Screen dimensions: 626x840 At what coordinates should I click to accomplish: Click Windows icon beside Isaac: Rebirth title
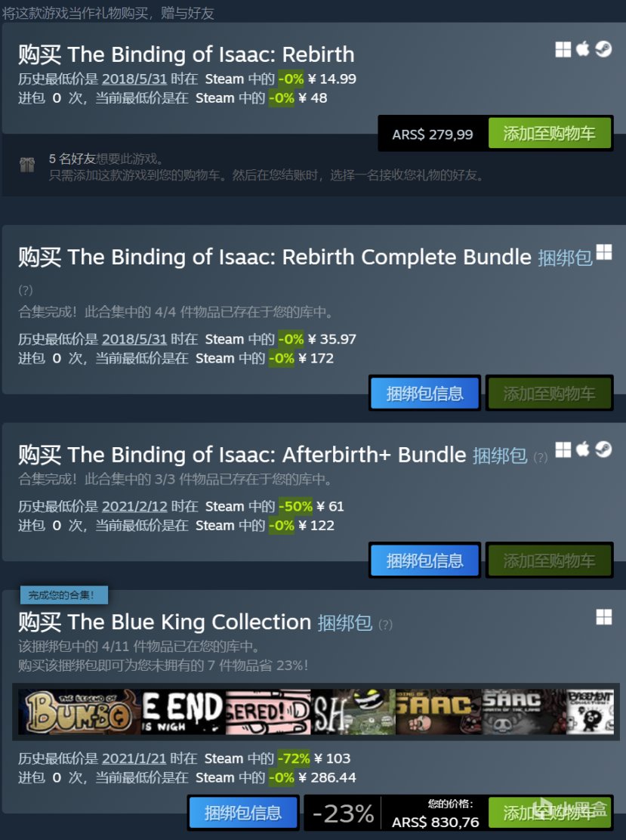click(x=563, y=49)
